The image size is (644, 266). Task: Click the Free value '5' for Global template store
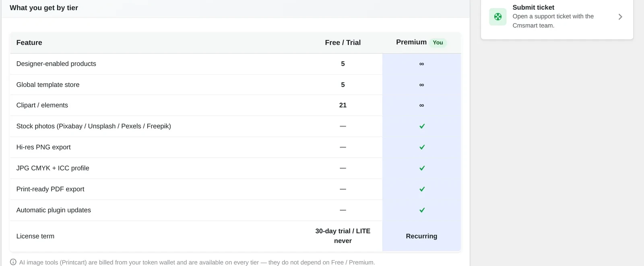pyautogui.click(x=343, y=85)
